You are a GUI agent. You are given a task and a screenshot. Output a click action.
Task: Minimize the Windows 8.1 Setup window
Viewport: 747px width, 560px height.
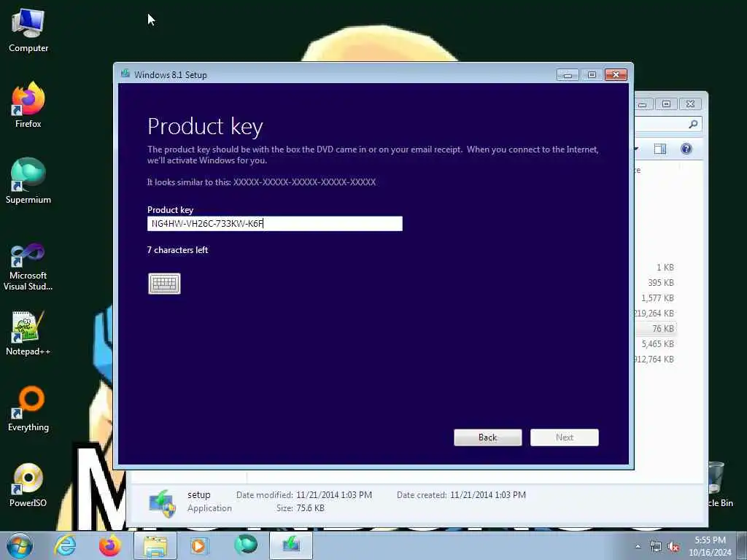tap(568, 75)
